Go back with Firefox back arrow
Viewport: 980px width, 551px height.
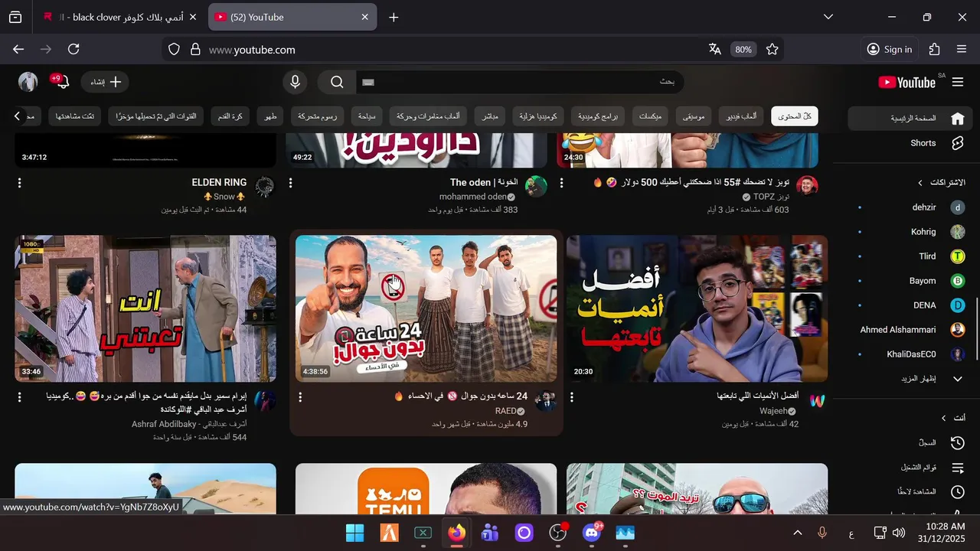[x=18, y=49]
